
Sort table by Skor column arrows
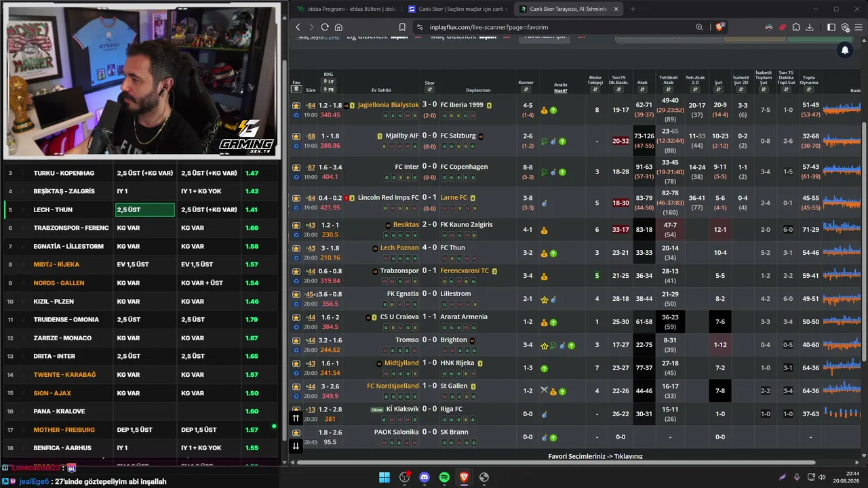point(429,89)
